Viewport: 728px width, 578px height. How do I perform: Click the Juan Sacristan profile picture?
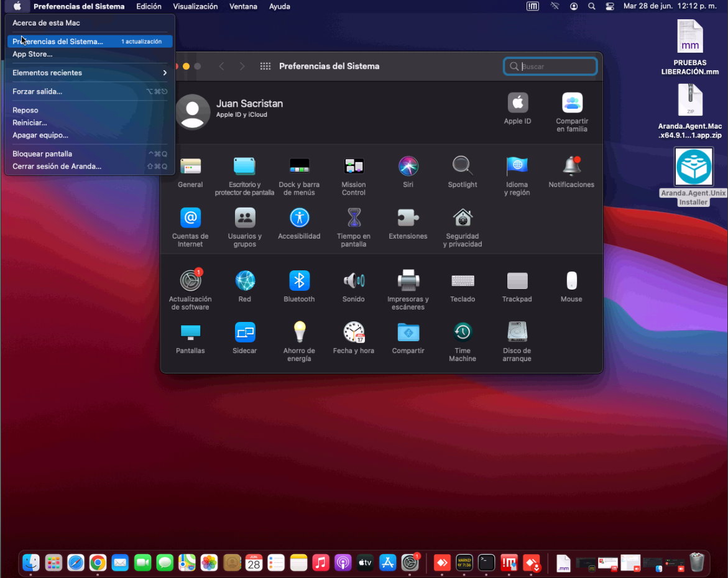pos(193,111)
